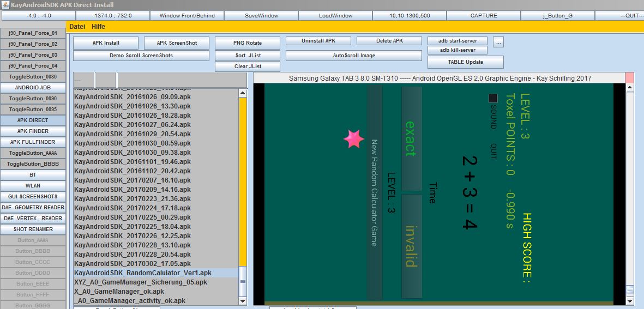Click the yellow APK list scrollbar track
Image resolution: width=644 pixels, height=309 pixels.
click(243, 180)
